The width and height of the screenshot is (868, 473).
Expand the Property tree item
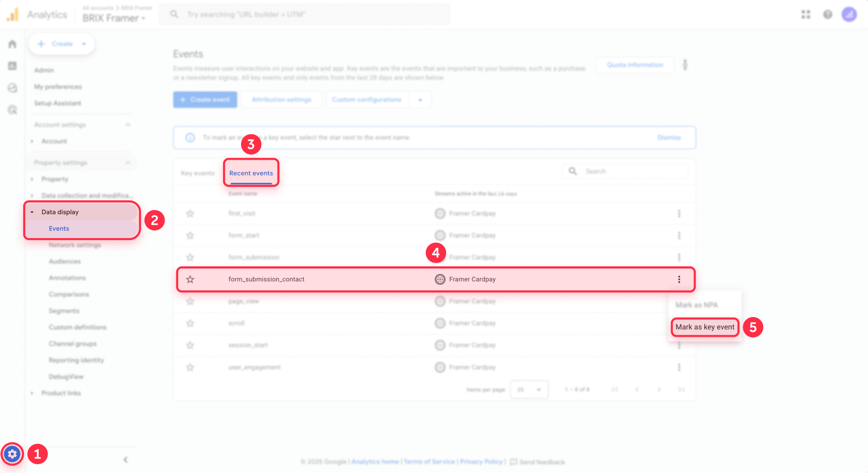click(x=32, y=179)
